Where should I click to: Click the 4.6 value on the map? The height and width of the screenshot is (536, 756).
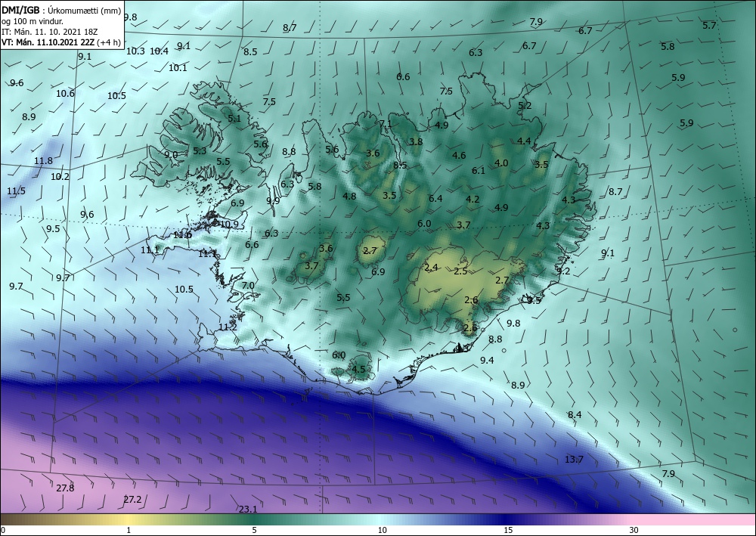pyautogui.click(x=459, y=155)
